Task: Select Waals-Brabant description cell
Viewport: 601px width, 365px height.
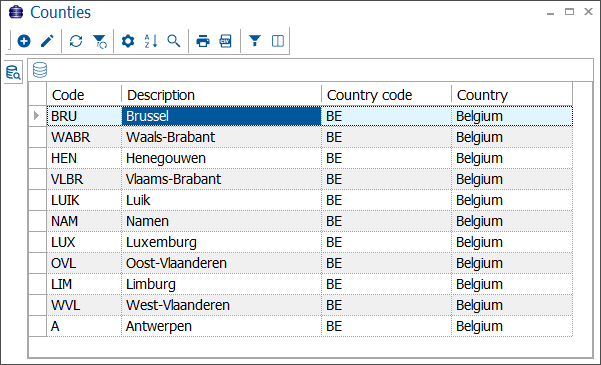Action: [x=221, y=137]
